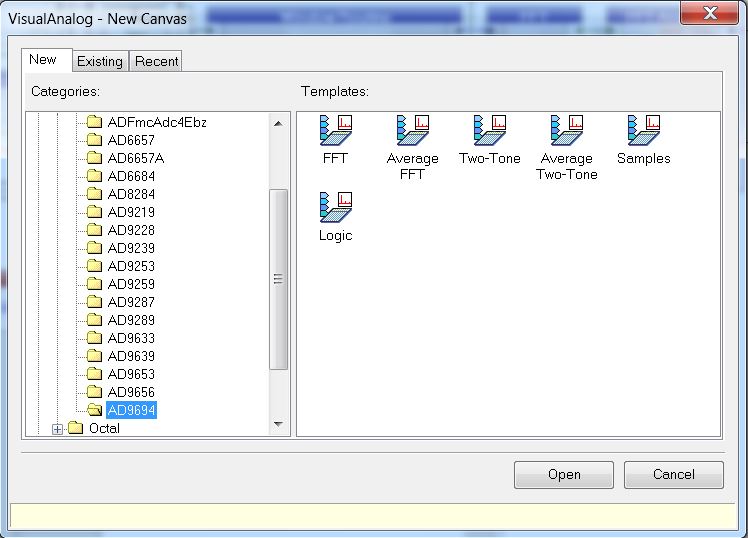Screen dimensions: 748x538
Task: Click the categories scrollbar thumb
Action: pyautogui.click(x=279, y=279)
